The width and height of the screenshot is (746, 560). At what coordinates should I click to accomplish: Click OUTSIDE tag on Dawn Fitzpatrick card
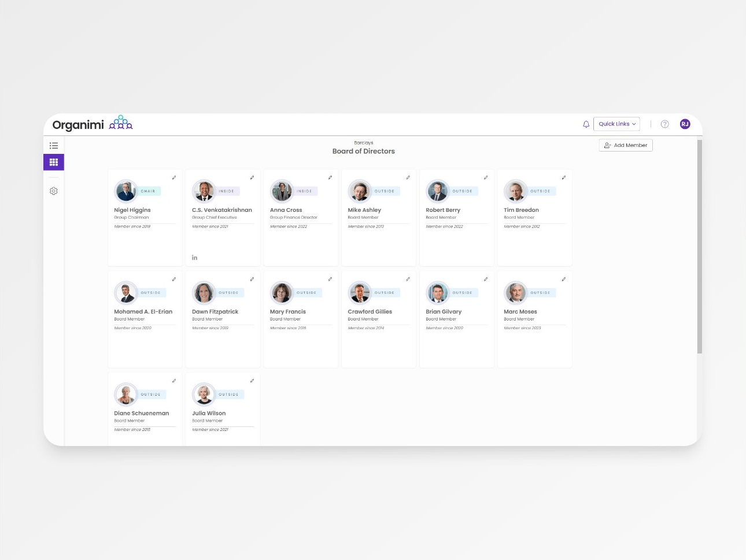click(229, 293)
